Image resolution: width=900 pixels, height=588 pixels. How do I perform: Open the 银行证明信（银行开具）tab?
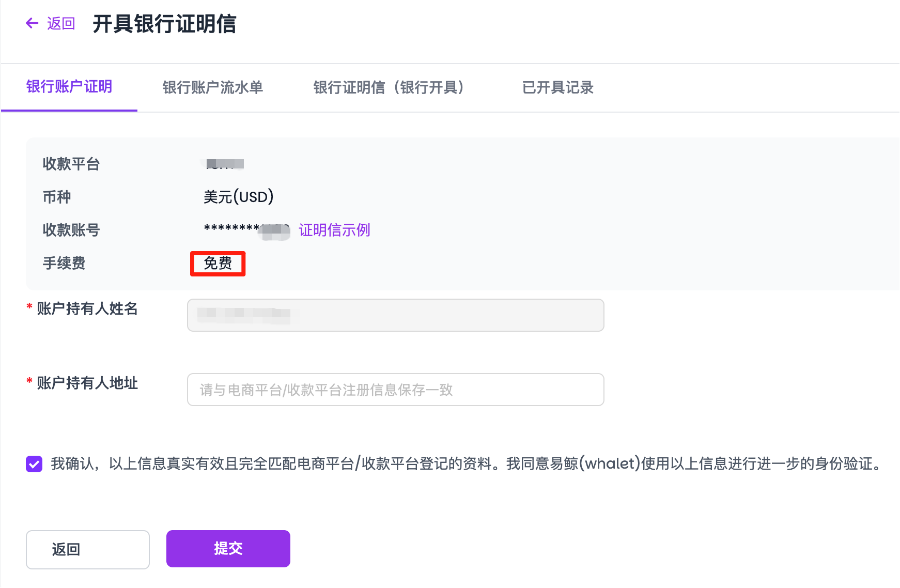pyautogui.click(x=389, y=88)
